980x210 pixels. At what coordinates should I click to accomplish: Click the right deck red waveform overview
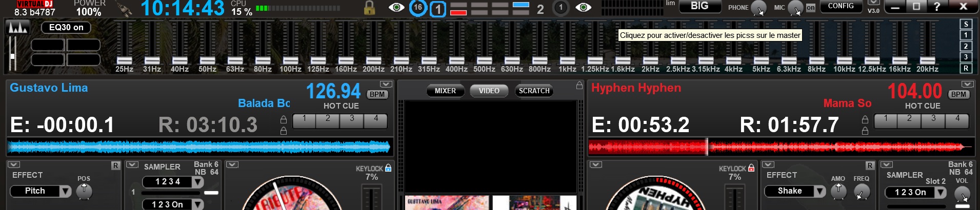coord(781,147)
